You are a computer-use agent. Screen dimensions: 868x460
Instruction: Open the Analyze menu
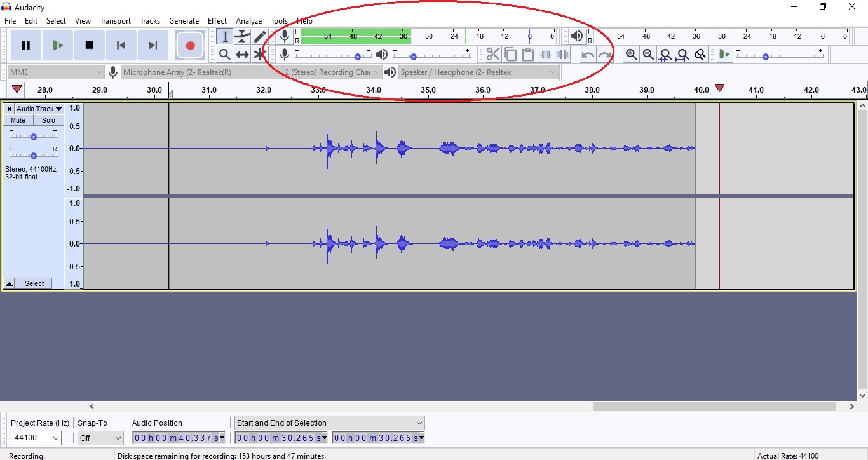[249, 21]
